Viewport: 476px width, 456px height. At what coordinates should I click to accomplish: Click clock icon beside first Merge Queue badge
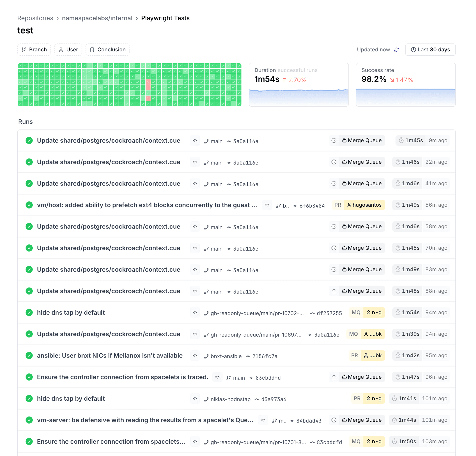tap(334, 141)
